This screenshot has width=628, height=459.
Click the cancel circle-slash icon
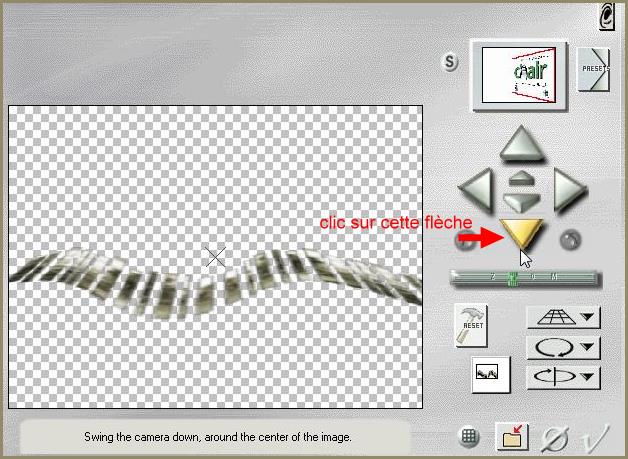[555, 437]
